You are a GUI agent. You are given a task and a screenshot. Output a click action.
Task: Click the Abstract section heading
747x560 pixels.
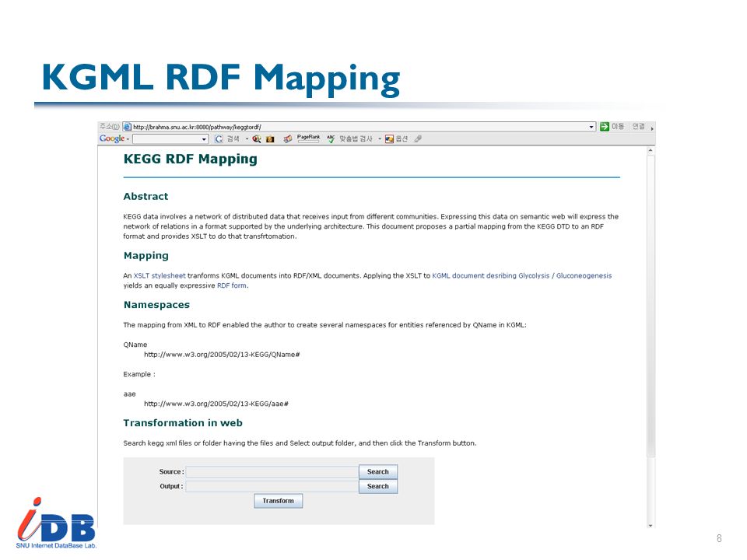click(x=146, y=196)
